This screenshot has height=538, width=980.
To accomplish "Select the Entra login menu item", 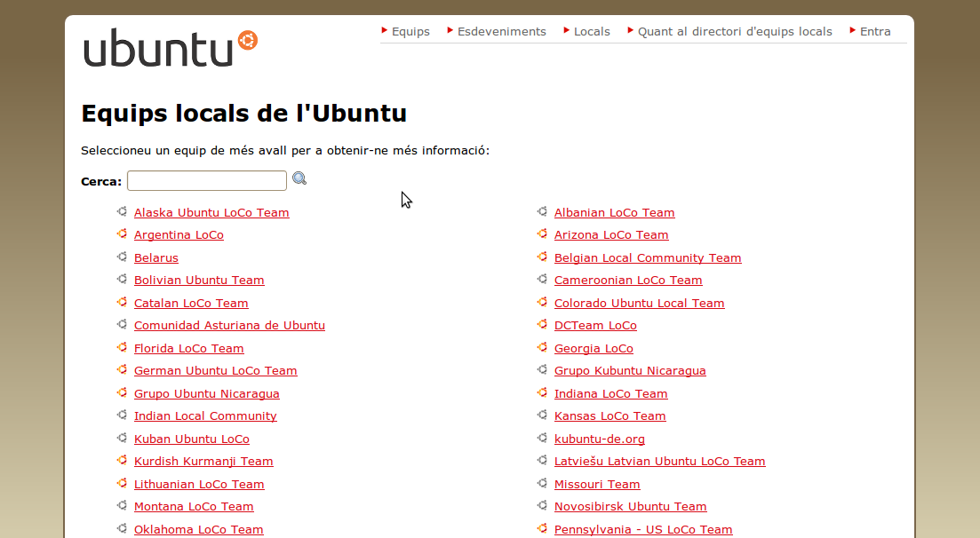I will [875, 31].
